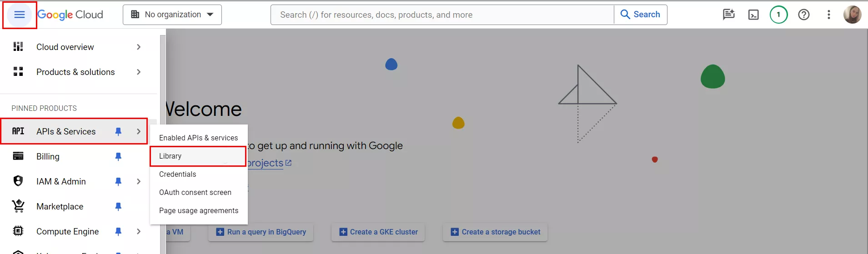Select Library from the APIs submenu
The height and width of the screenshot is (254, 868).
[199, 156]
